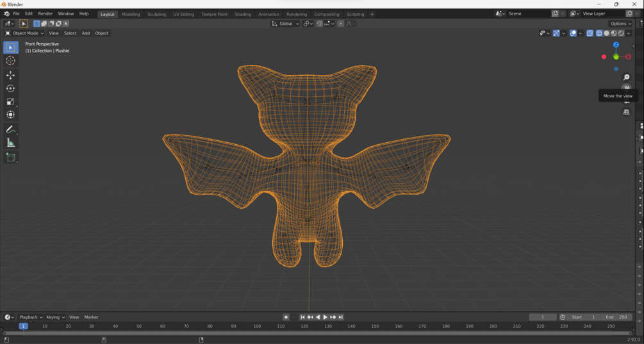
Task: Open the viewport shading options arrow
Action: (x=629, y=33)
